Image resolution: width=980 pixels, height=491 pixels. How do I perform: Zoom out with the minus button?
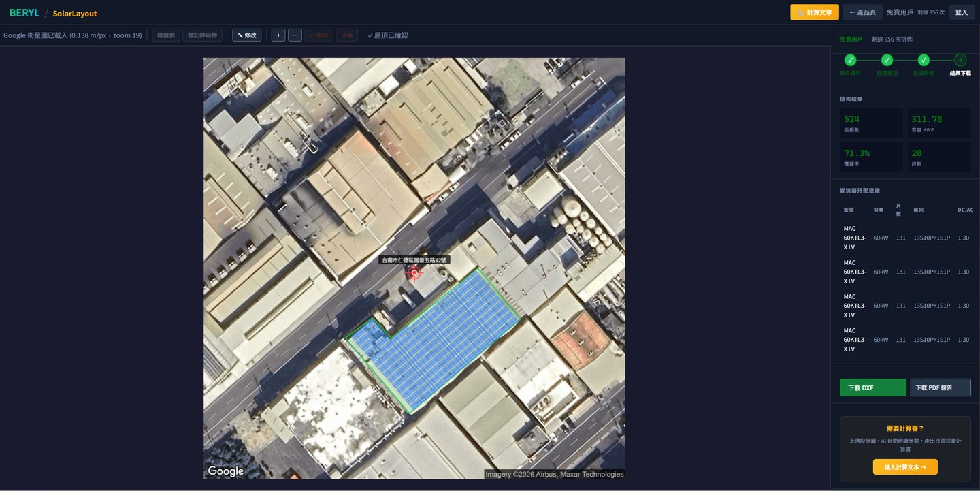tap(295, 35)
